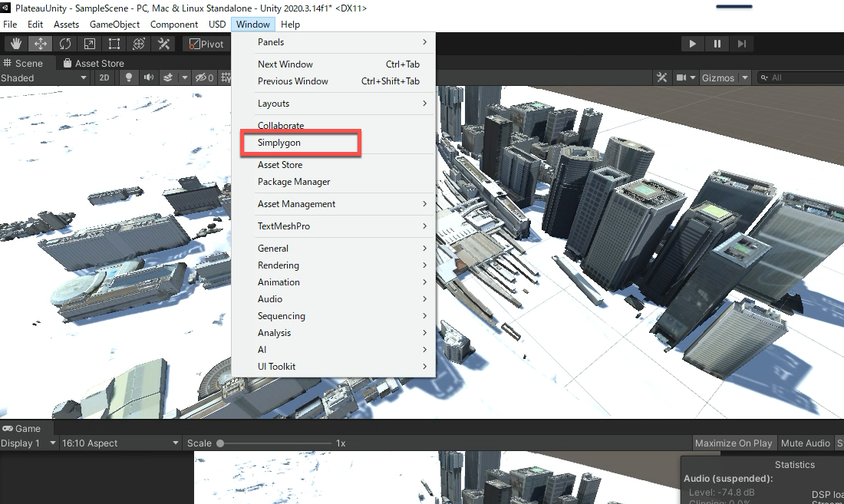Screen dimensions: 844x504
Task: Mute scene view audio
Action: coord(150,77)
